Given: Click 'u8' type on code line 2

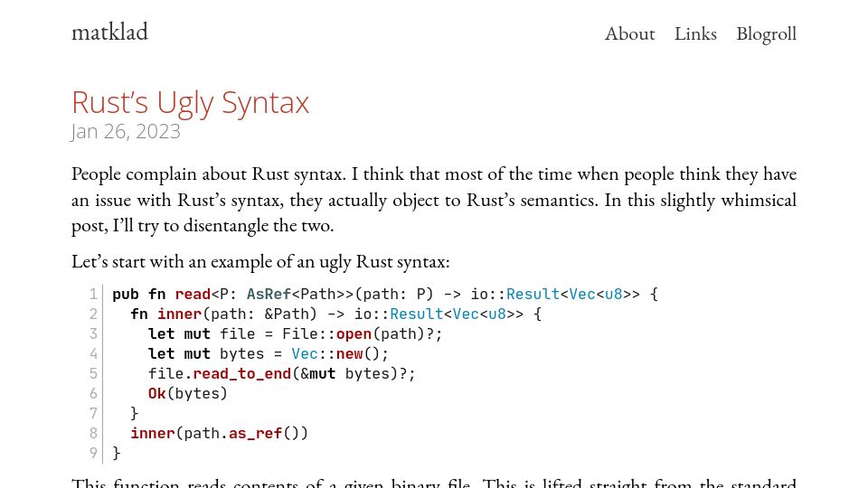Looking at the screenshot, I should click(x=497, y=314).
